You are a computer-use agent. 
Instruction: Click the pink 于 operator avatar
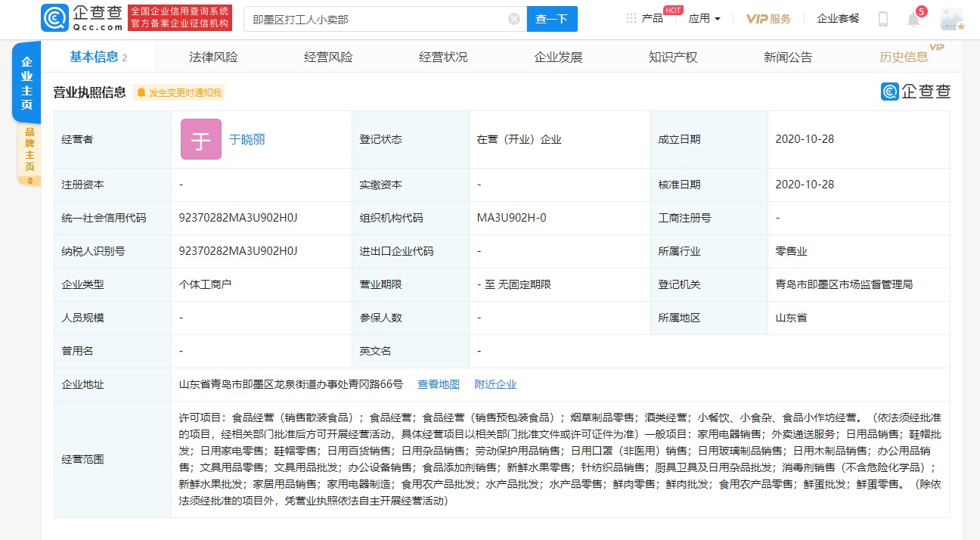coord(200,139)
